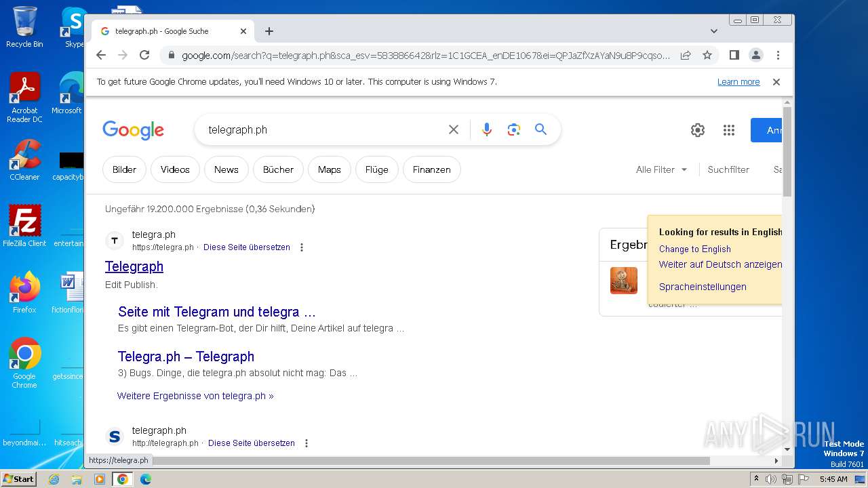Open Spracheinstellungen link
Viewport: 868px width, 488px height.
coord(703,287)
